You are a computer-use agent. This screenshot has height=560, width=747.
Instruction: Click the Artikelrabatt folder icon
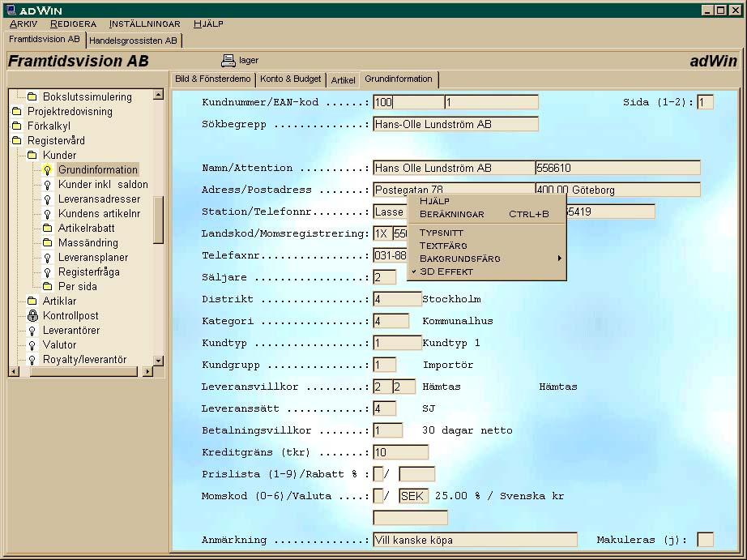pos(47,229)
